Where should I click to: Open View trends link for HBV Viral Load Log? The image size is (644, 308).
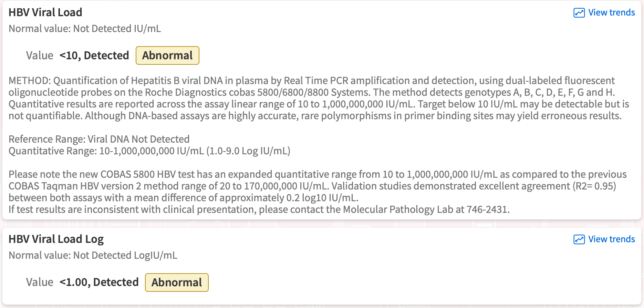[x=611, y=239]
